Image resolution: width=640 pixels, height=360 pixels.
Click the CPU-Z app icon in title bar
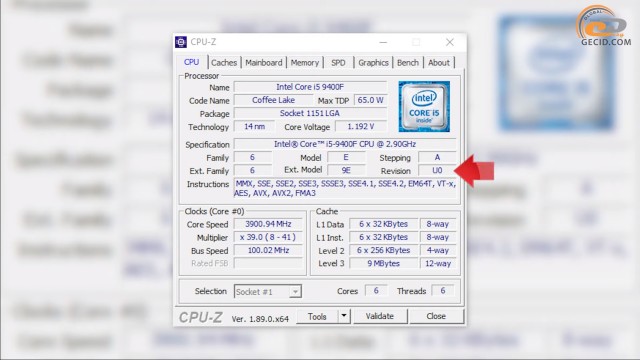coord(181,42)
